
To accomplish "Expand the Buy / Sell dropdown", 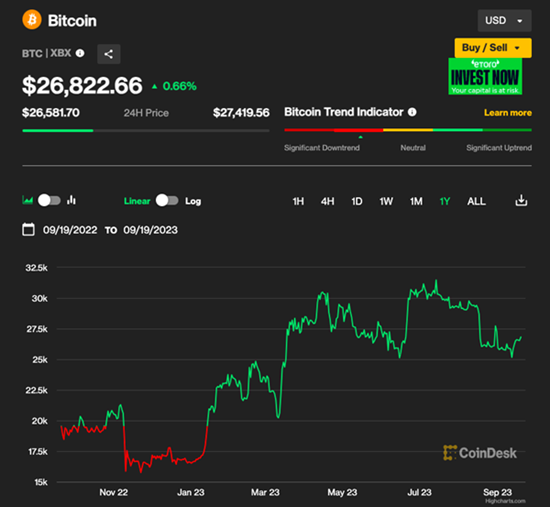I will pyautogui.click(x=493, y=48).
